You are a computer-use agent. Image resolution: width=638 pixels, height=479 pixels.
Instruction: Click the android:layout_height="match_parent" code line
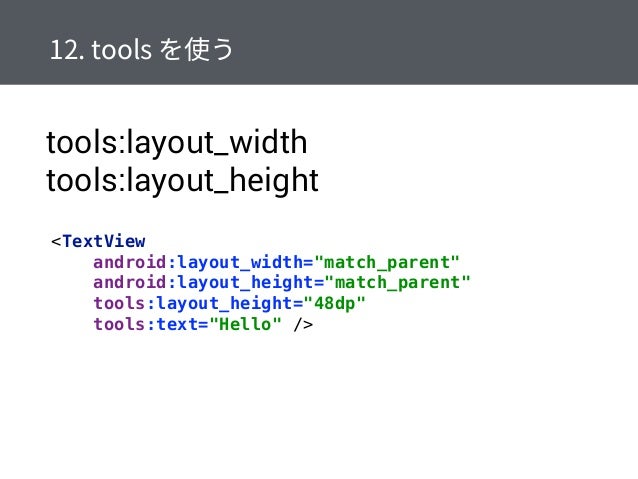click(x=282, y=283)
